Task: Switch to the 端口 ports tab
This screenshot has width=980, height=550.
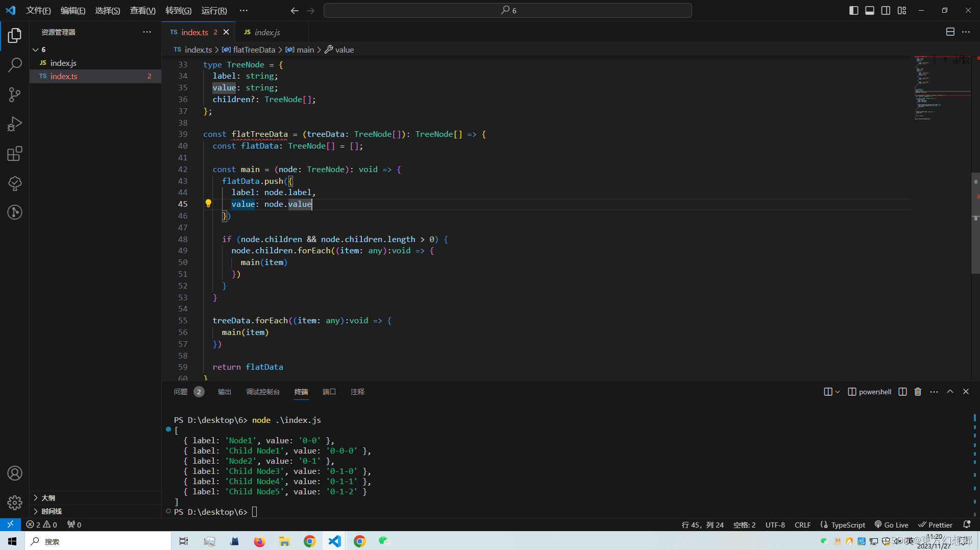Action: click(329, 392)
